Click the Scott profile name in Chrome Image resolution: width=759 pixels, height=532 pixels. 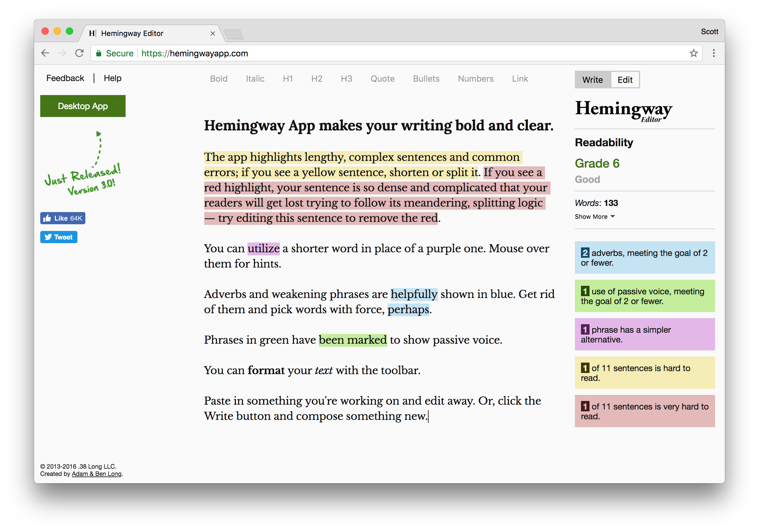click(709, 31)
